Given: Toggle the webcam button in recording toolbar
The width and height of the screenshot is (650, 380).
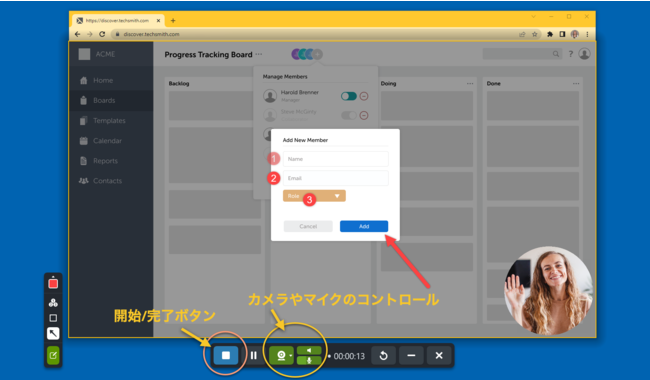Looking at the screenshot, I should [x=281, y=356].
